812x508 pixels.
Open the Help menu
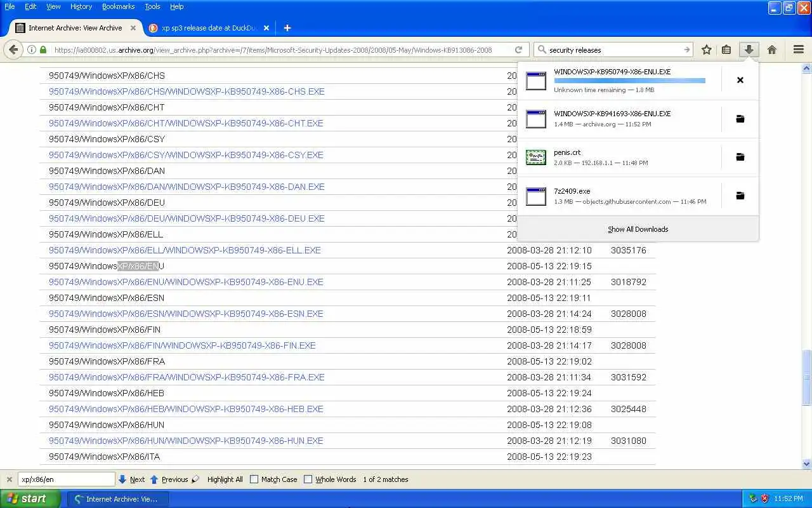[x=177, y=6]
